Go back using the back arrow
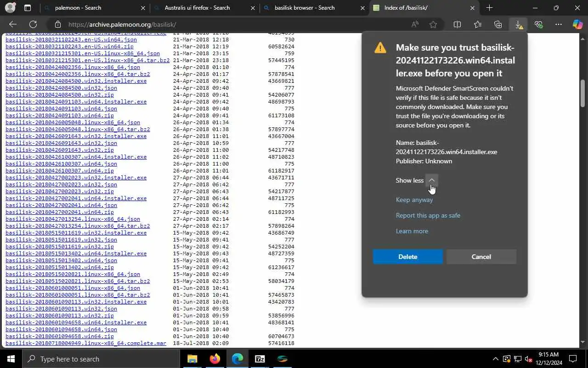This screenshot has width=588, height=368. point(13,24)
